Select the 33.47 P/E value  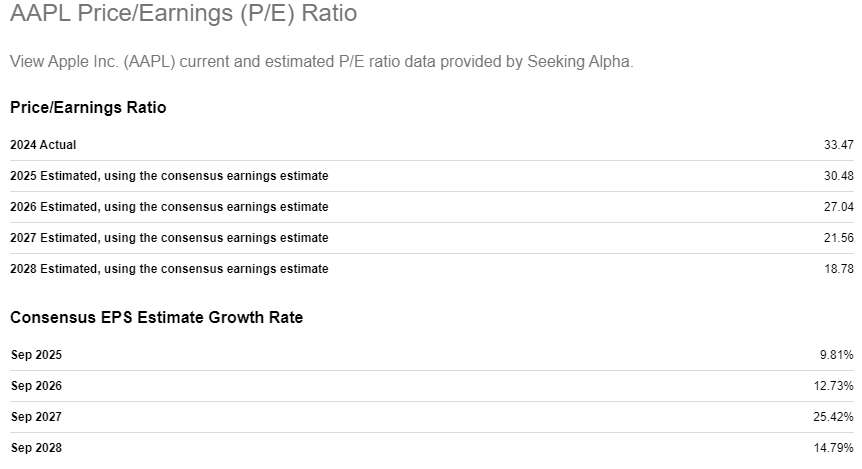coord(838,145)
